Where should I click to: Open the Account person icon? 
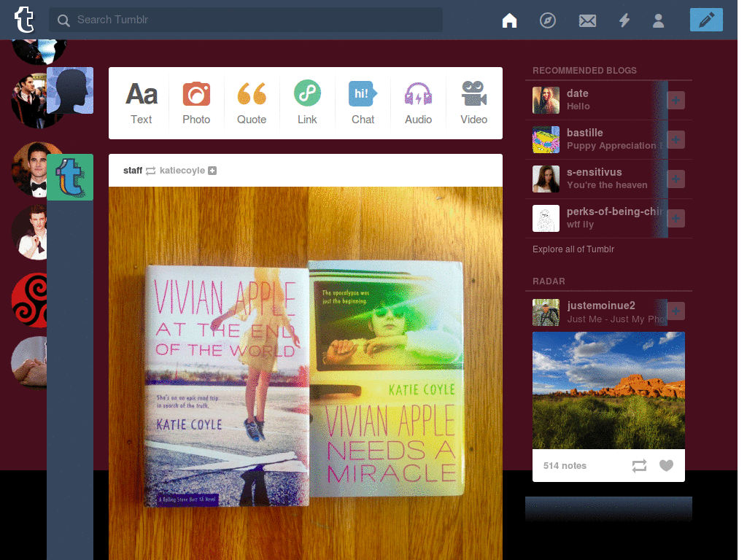coord(659,20)
